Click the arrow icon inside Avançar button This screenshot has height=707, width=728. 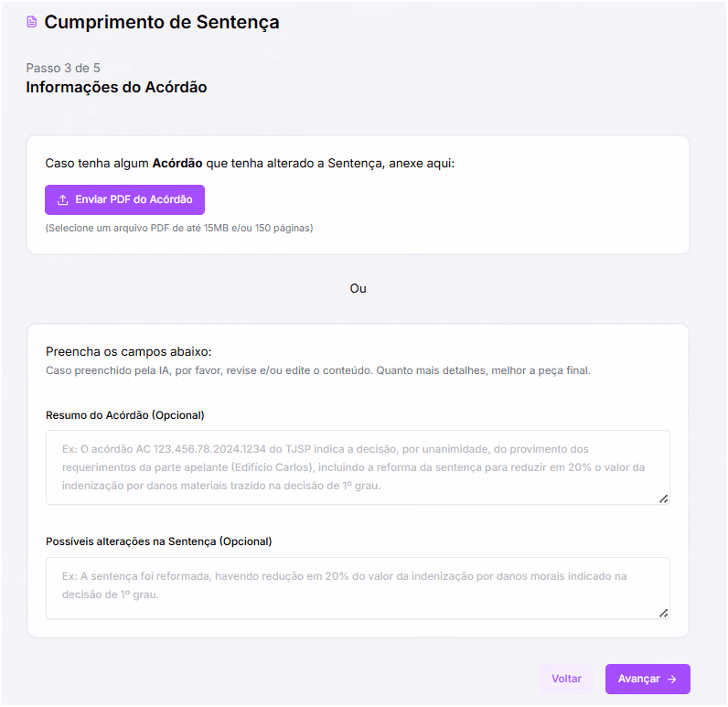coord(672,680)
